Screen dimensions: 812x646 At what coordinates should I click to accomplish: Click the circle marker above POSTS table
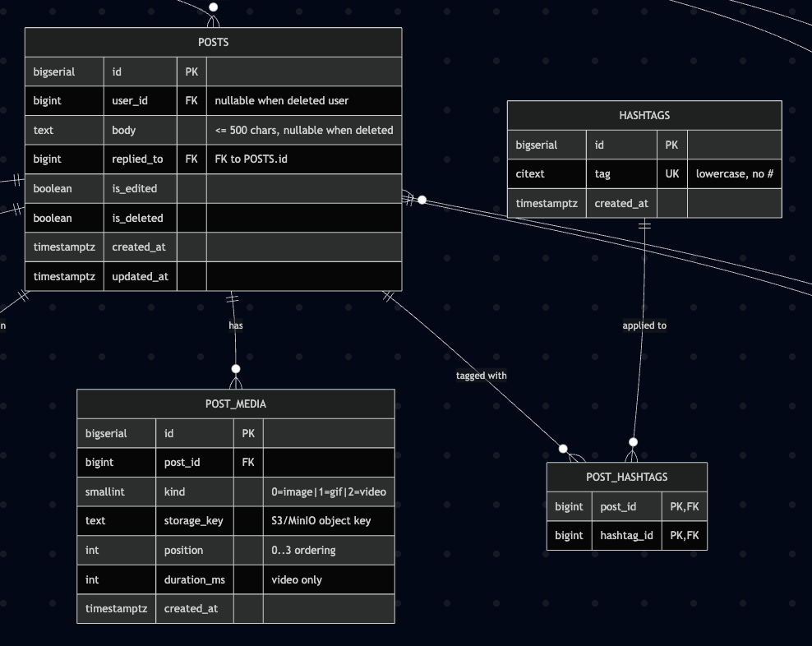coord(214,7)
